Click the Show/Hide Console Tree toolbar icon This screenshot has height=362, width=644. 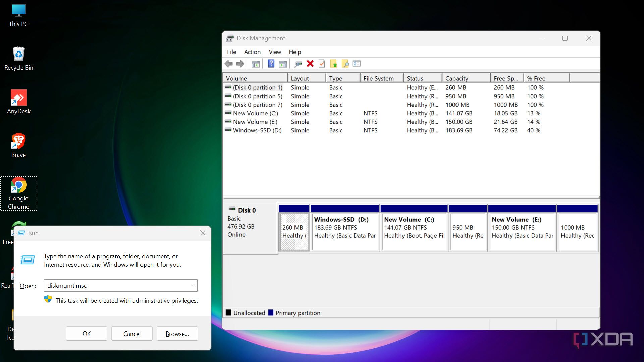[x=256, y=64]
